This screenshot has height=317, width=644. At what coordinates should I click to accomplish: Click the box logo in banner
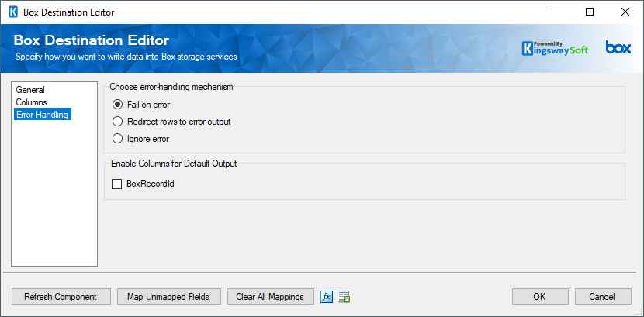618,47
